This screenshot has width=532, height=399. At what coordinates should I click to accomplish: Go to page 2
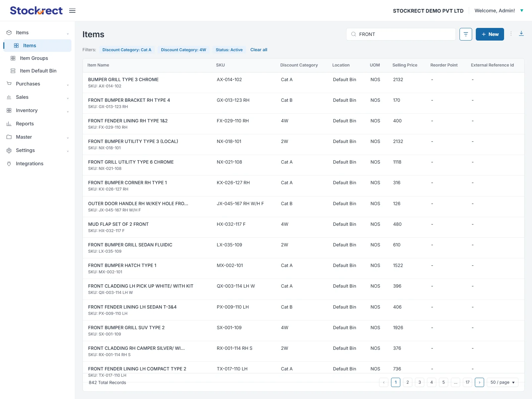[x=408, y=382]
